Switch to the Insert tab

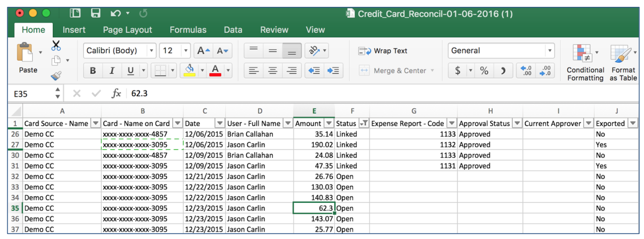tap(74, 30)
